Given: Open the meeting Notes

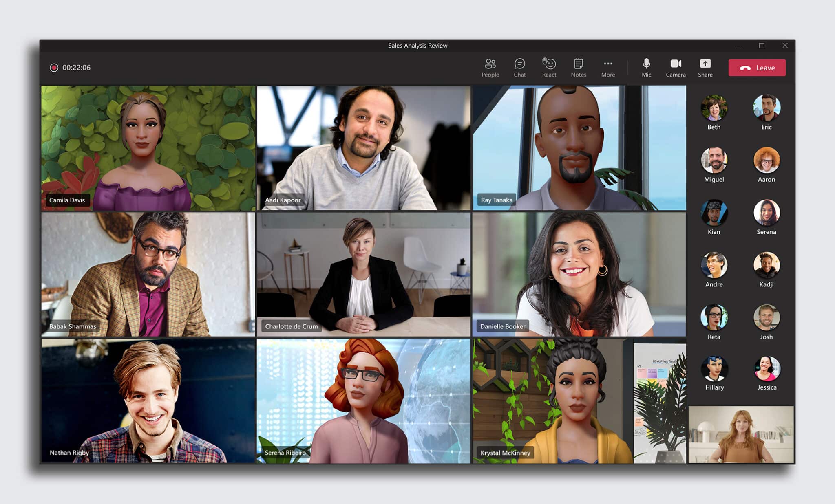Looking at the screenshot, I should 579,68.
